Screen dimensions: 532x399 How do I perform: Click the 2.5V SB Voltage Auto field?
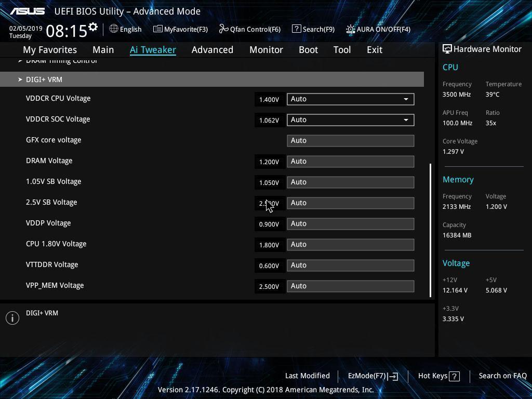[x=351, y=203]
